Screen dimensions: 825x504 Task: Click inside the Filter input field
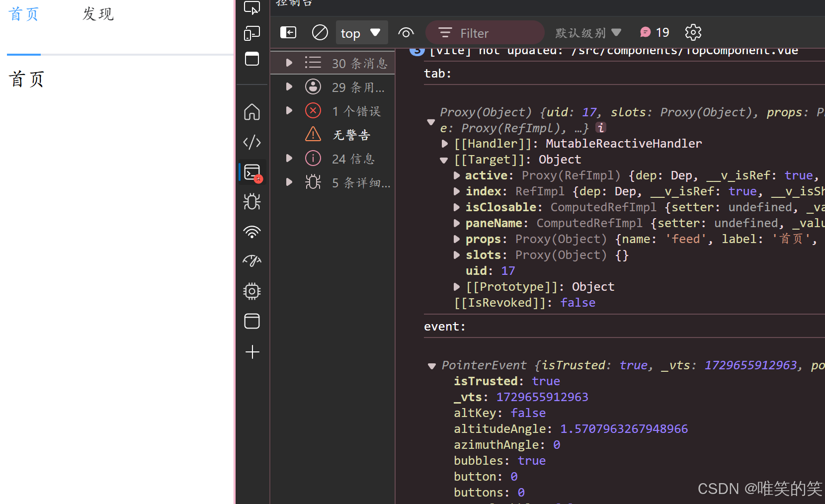point(485,32)
